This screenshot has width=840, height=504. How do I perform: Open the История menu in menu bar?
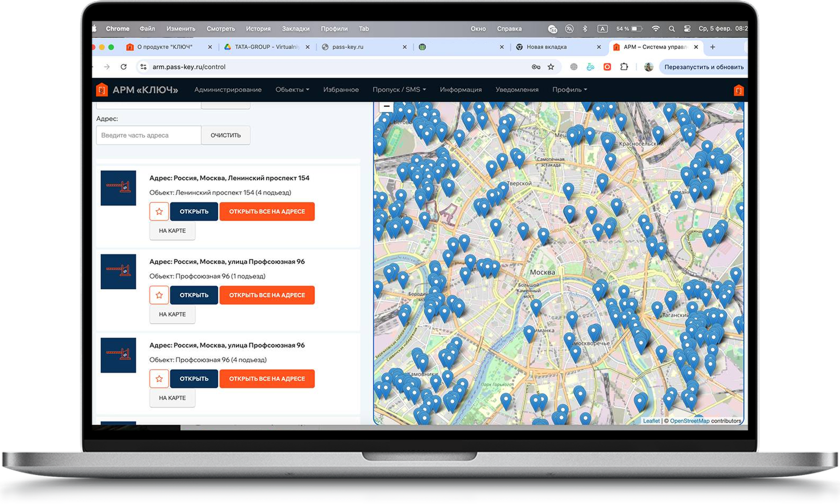(x=258, y=29)
